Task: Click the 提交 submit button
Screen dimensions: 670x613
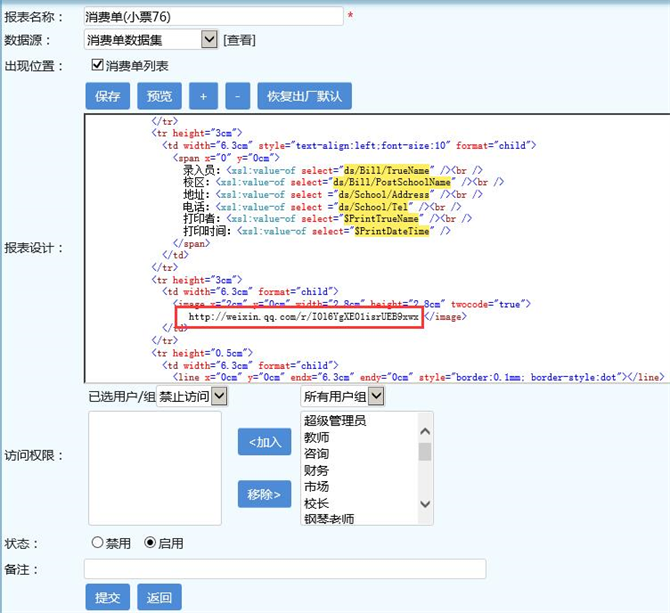Action: (x=108, y=597)
